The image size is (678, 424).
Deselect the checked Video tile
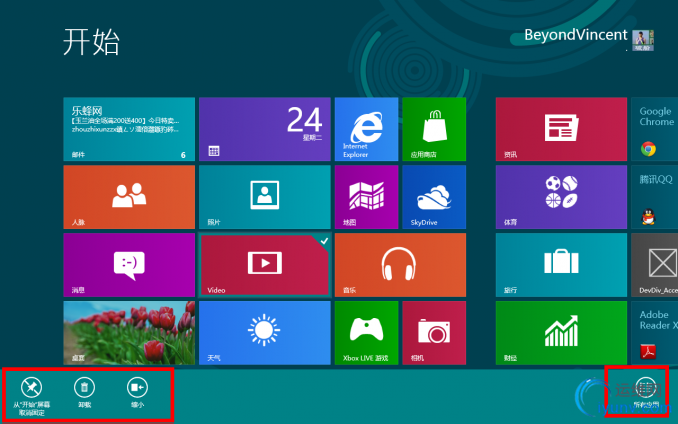[x=265, y=265]
